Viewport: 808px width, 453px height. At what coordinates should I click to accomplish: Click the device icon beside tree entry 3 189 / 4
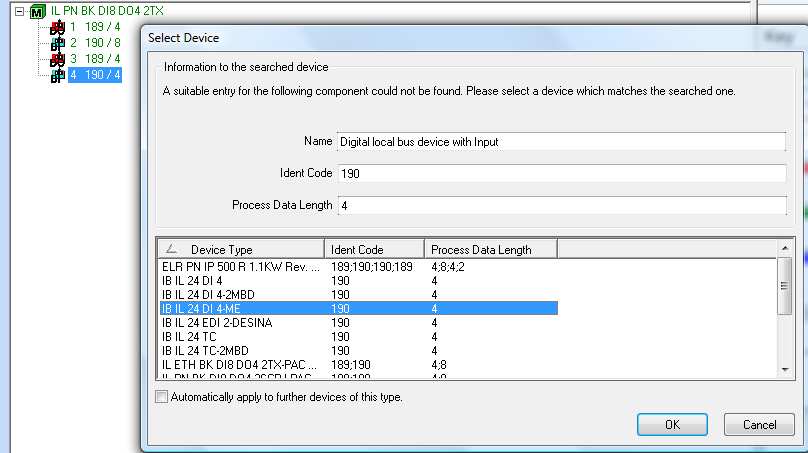(x=57, y=59)
